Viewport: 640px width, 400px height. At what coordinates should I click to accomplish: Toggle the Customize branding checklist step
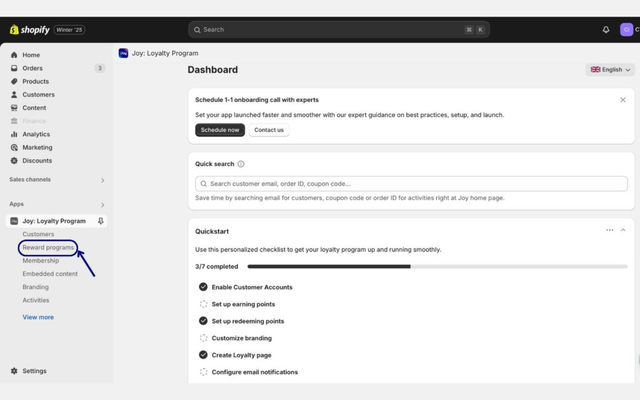click(x=203, y=338)
